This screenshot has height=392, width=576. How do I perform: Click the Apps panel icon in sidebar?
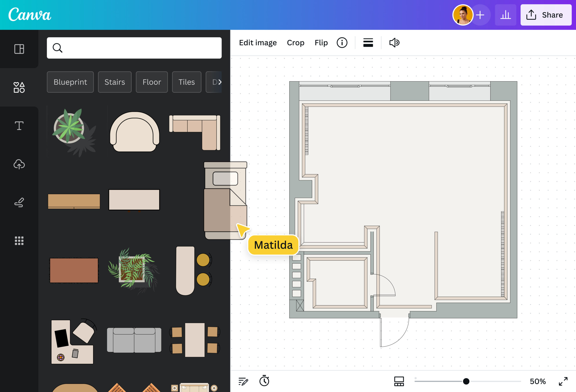19,241
